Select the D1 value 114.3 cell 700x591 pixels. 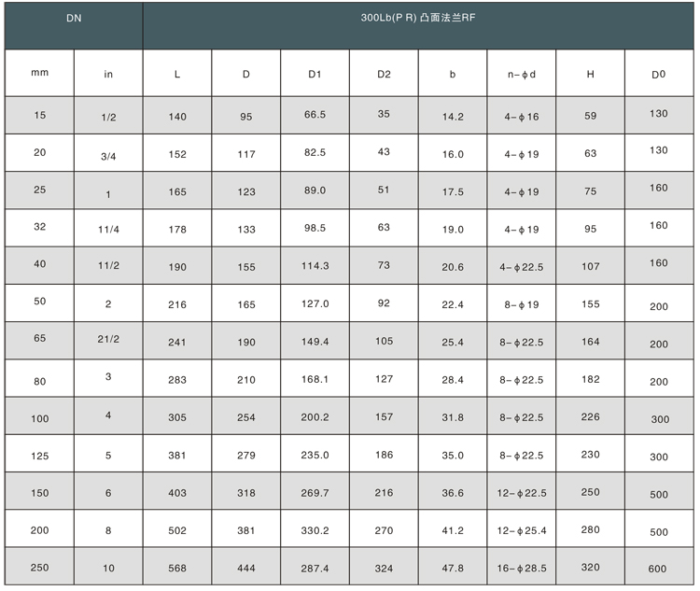(315, 265)
